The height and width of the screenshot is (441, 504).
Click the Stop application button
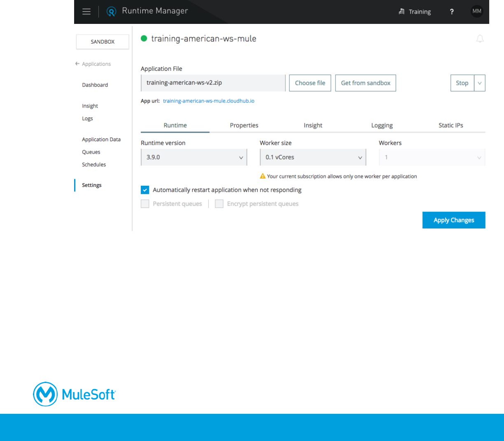tap(462, 83)
